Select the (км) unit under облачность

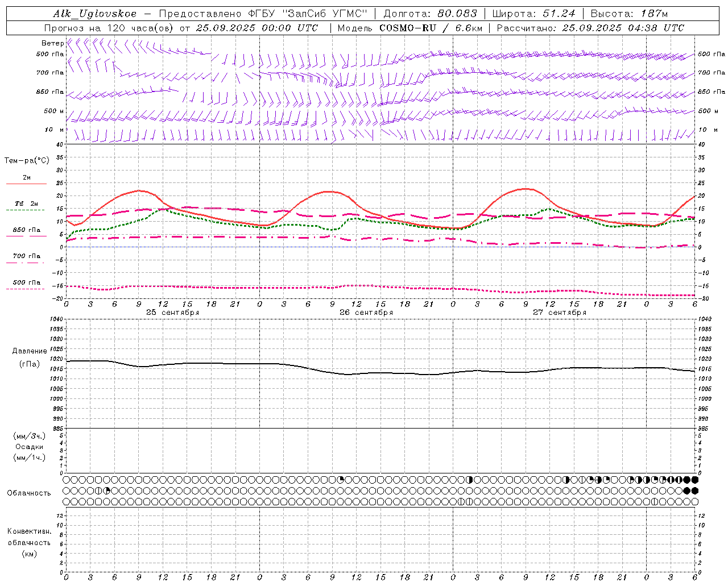(x=30, y=554)
